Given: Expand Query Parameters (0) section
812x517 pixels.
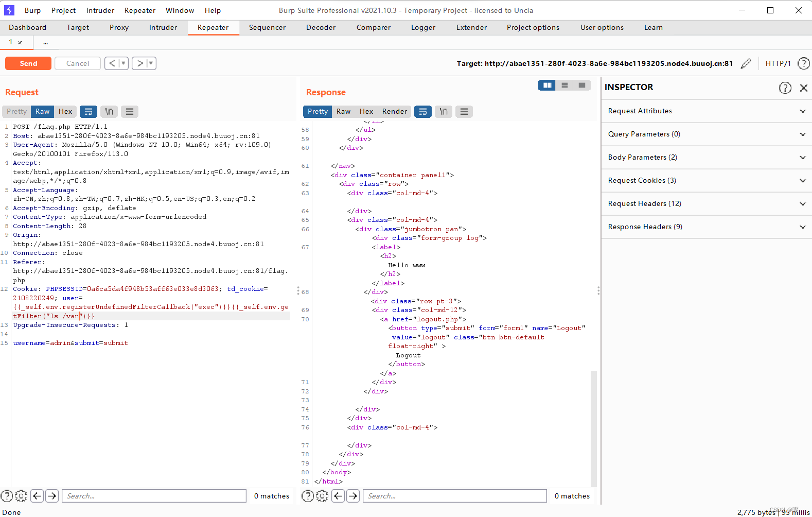Looking at the screenshot, I should [x=707, y=134].
